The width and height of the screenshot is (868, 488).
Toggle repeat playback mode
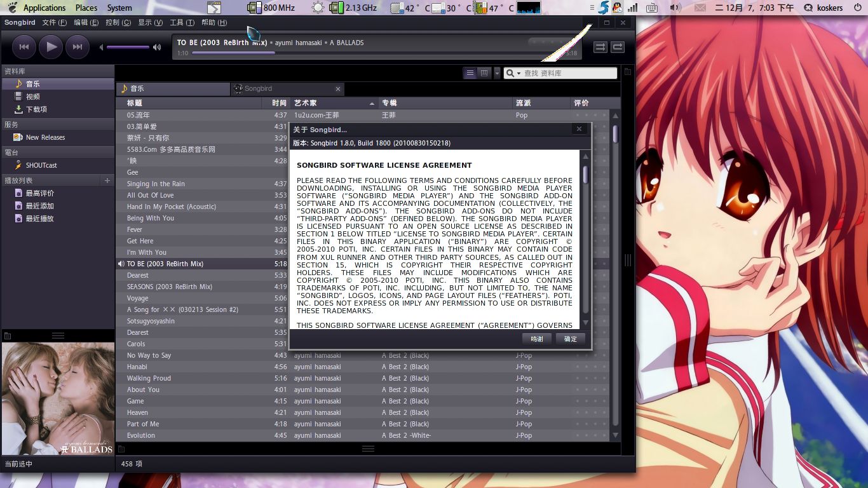coord(618,47)
